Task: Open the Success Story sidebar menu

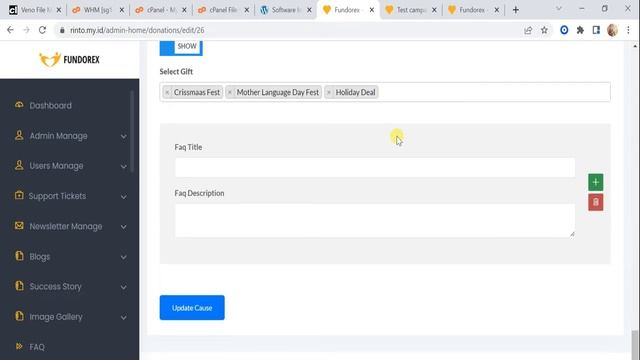Action: (x=56, y=287)
